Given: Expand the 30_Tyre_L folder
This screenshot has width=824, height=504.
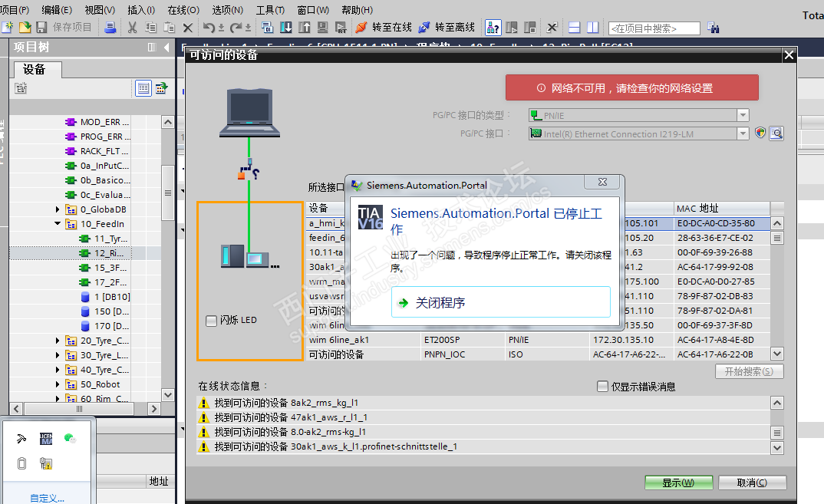Looking at the screenshot, I should [x=58, y=355].
